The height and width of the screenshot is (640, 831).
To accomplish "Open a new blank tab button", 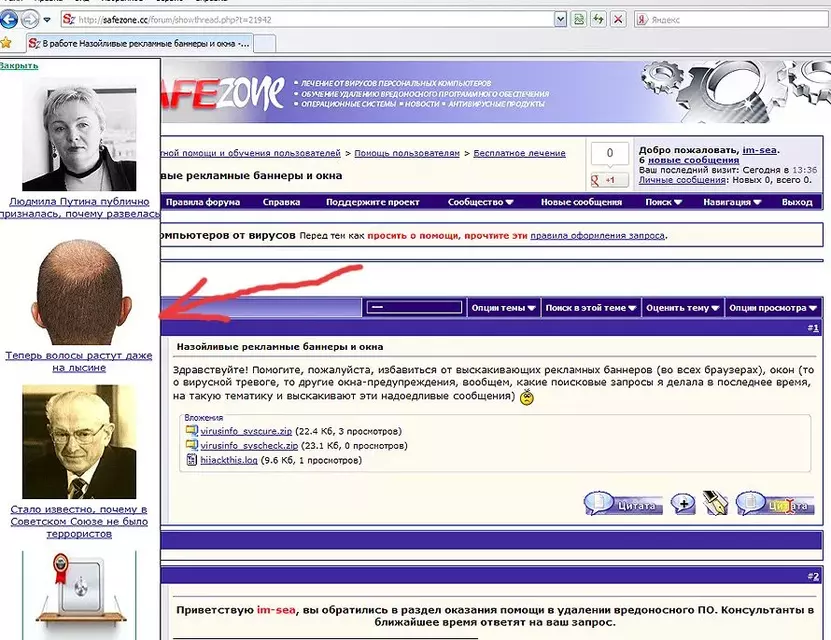I will pyautogui.click(x=265, y=43).
